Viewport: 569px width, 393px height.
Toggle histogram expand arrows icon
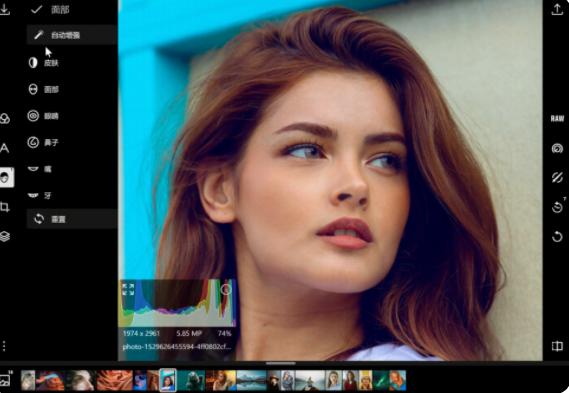coord(128,289)
